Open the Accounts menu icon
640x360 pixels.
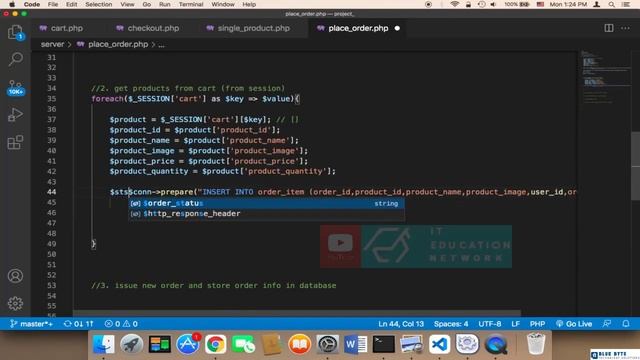15,276
